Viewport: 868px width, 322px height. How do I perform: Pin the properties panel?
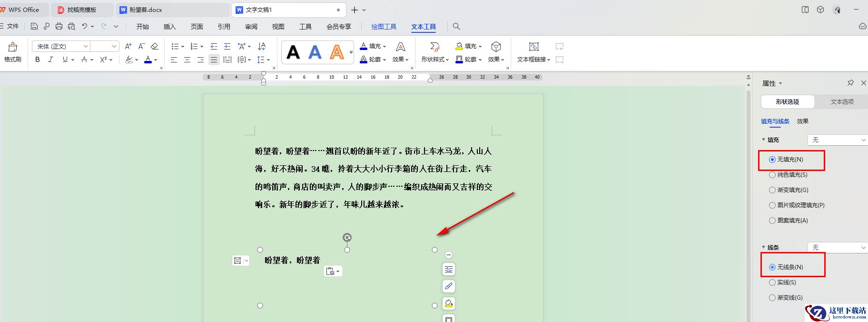[x=850, y=83]
